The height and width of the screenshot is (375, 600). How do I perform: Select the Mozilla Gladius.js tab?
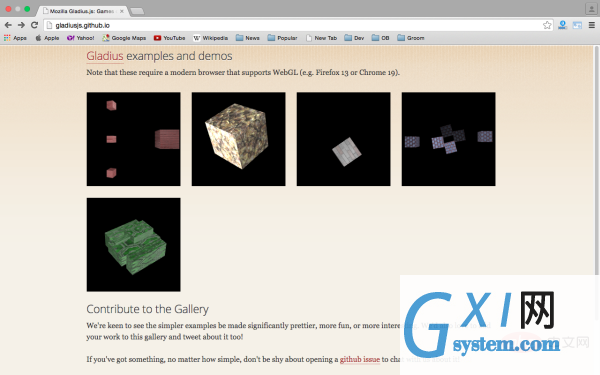(x=82, y=11)
